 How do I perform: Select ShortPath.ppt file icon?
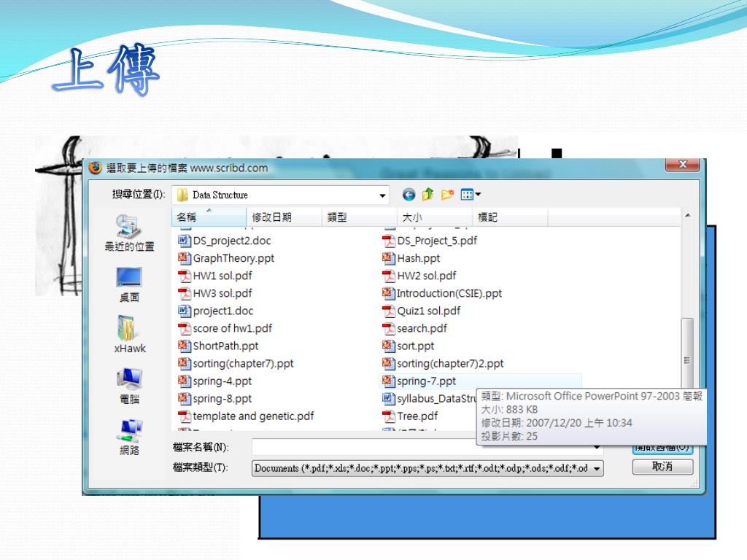point(184,346)
